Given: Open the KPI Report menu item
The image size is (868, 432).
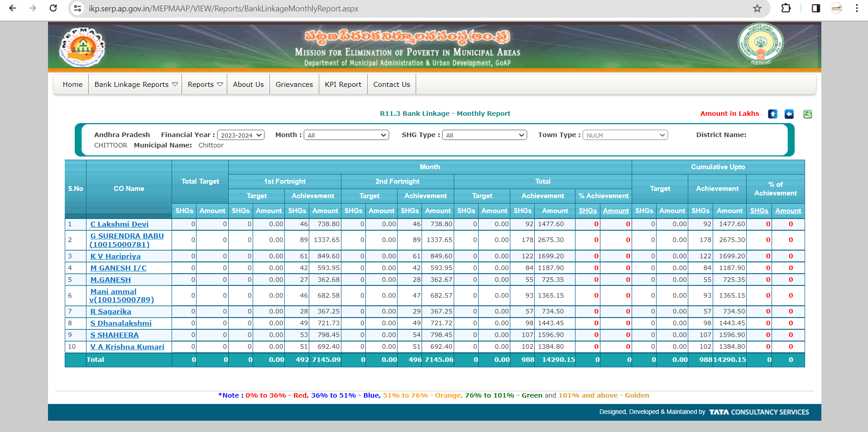Looking at the screenshot, I should (x=343, y=84).
